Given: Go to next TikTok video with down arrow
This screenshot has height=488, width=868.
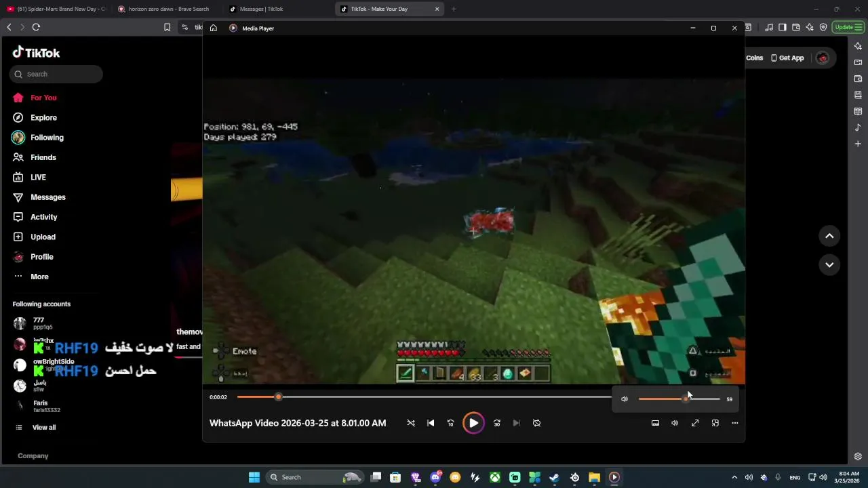Looking at the screenshot, I should pyautogui.click(x=829, y=264).
